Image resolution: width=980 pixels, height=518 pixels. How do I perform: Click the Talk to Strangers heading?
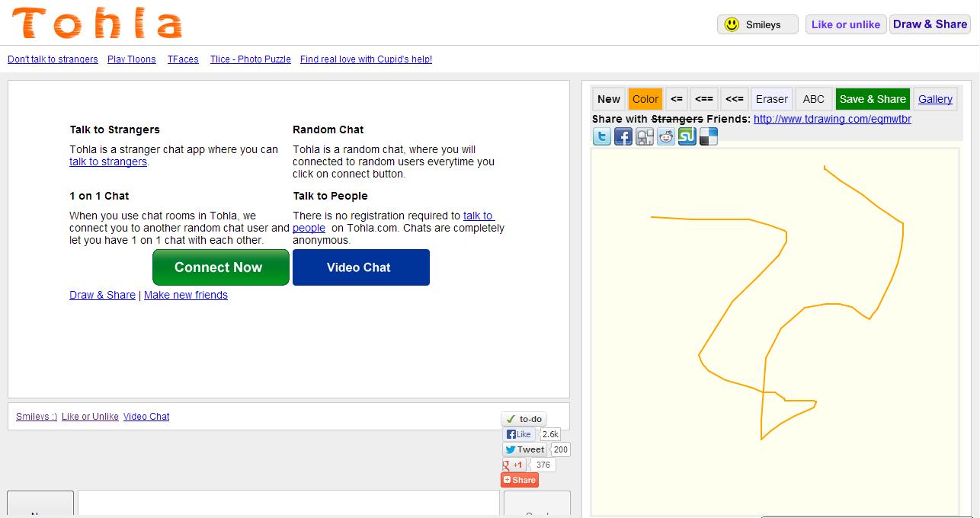[115, 129]
